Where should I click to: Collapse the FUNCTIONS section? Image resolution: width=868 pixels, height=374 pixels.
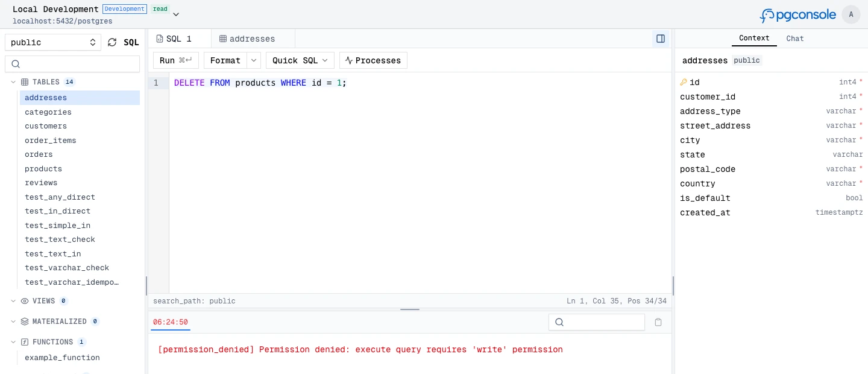click(13, 342)
